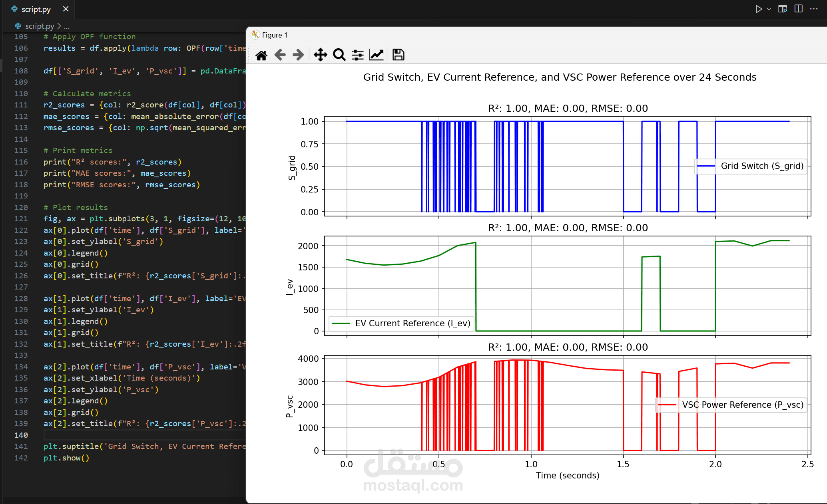Open the Edit axis curve parameters icon
The height and width of the screenshot is (504, 827).
(377, 55)
